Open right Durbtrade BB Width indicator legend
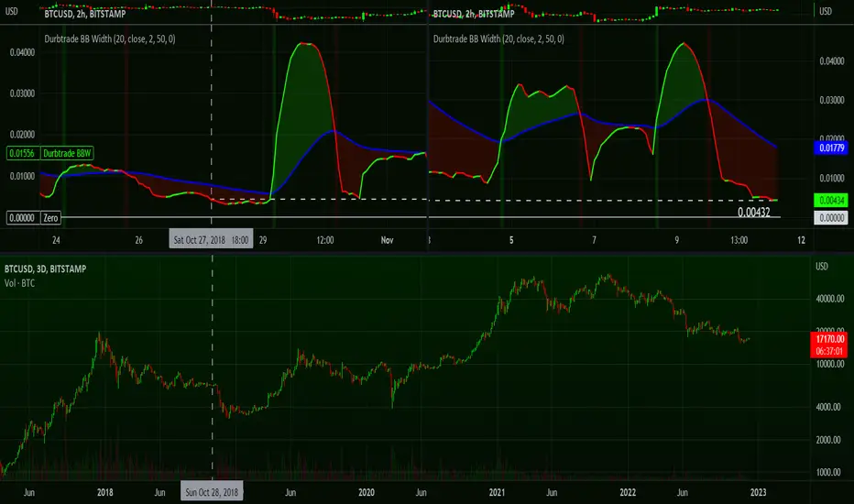Image resolution: width=854 pixels, height=504 pixels. coord(498,39)
